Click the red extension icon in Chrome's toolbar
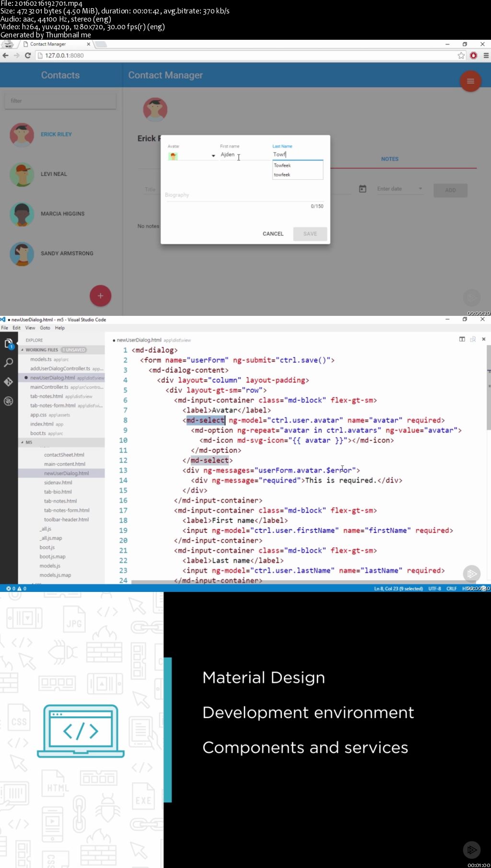Image resolution: width=491 pixels, height=868 pixels. [474, 56]
